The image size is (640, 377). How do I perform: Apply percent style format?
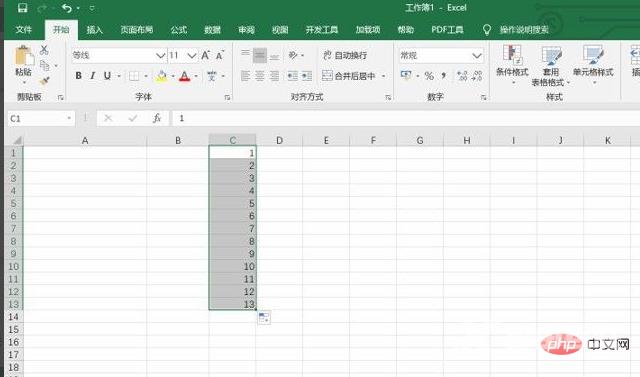click(x=429, y=76)
